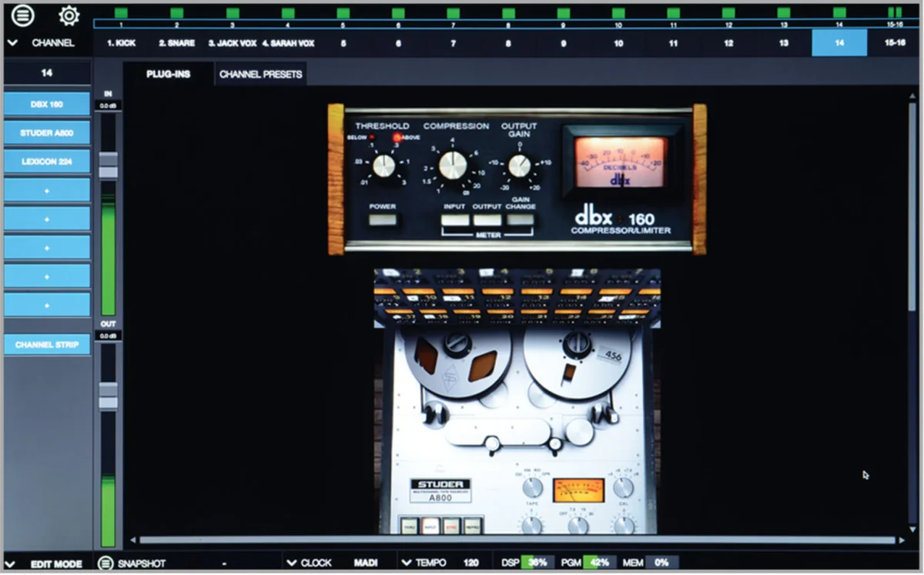Adjust the dbx 160 Output Gain knob
This screenshot has width=924, height=575.
(x=520, y=165)
